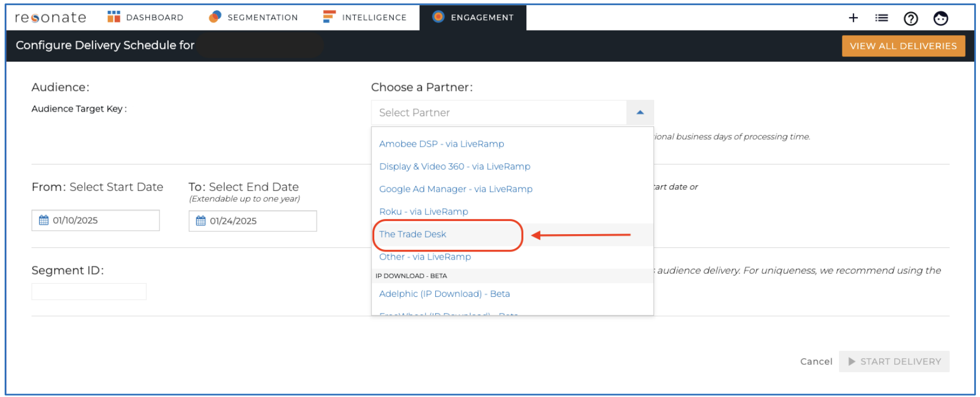980x397 pixels.
Task: Choose Google Ad Manager - via LiveRamp
Action: (512, 189)
